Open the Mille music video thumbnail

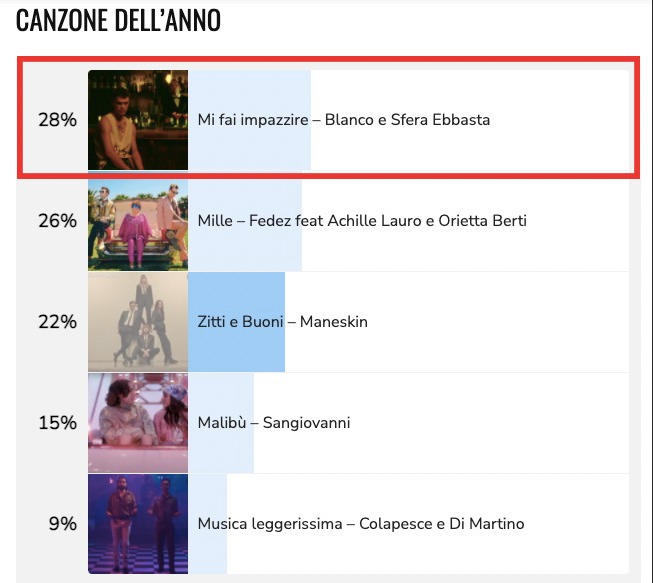click(138, 221)
